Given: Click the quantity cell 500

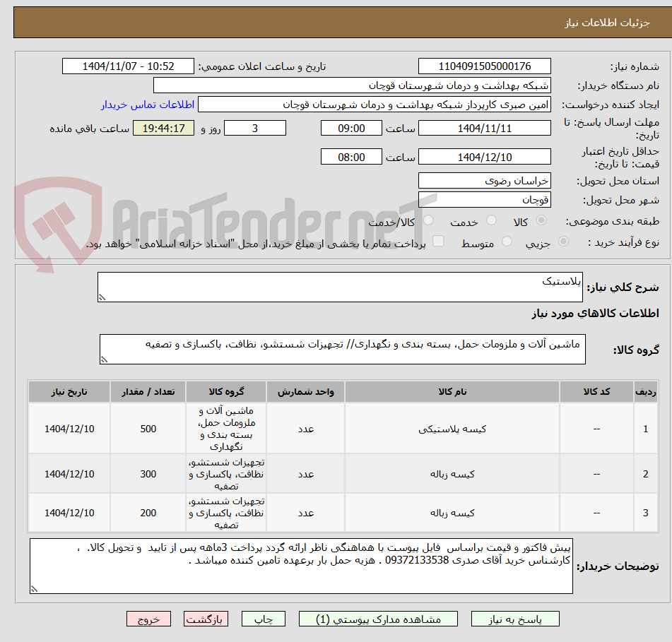Looking at the screenshot, I should [x=148, y=428].
